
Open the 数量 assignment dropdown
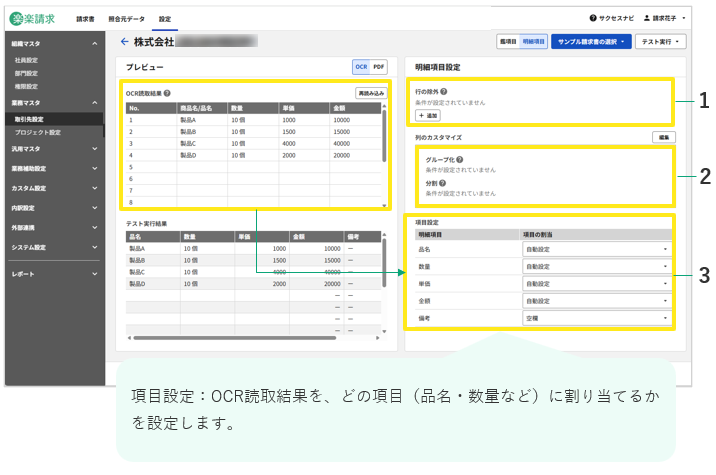tap(597, 267)
